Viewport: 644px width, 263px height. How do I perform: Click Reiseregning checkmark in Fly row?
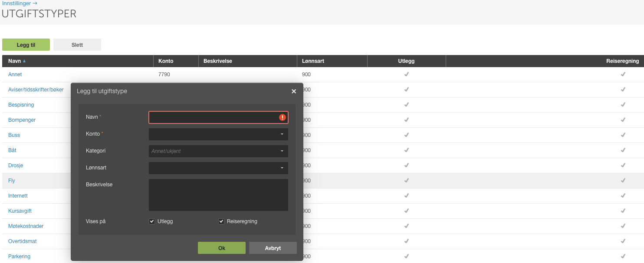click(x=623, y=181)
